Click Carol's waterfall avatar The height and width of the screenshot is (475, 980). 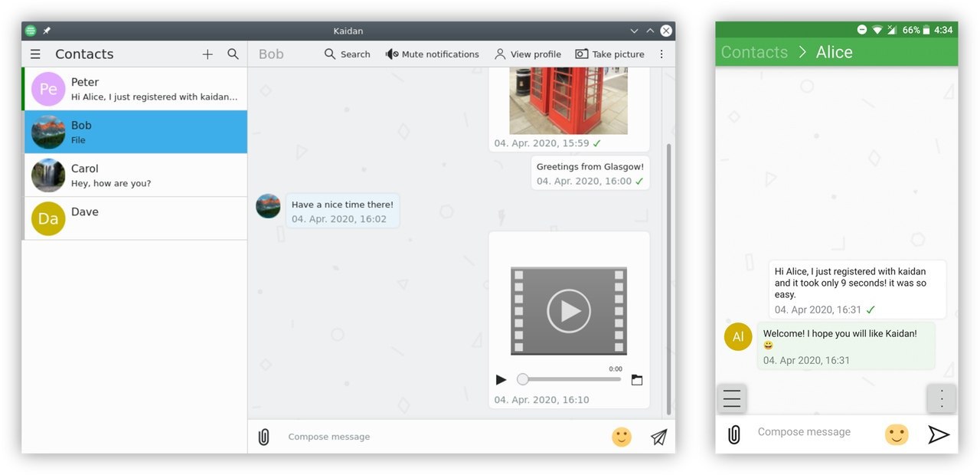point(48,175)
